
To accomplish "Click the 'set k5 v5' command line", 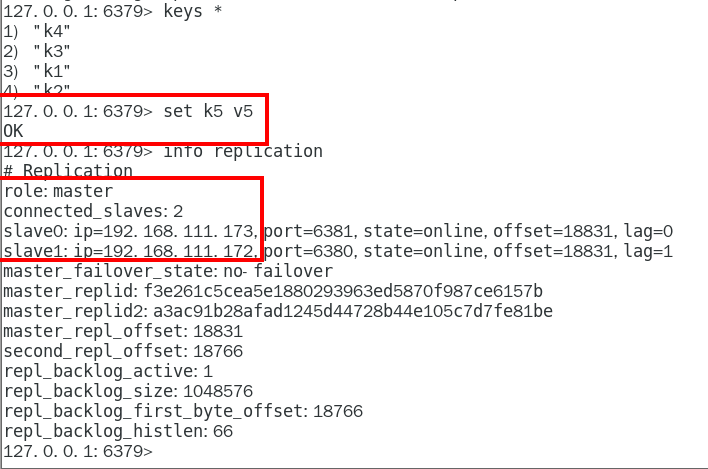I will tap(128, 111).
